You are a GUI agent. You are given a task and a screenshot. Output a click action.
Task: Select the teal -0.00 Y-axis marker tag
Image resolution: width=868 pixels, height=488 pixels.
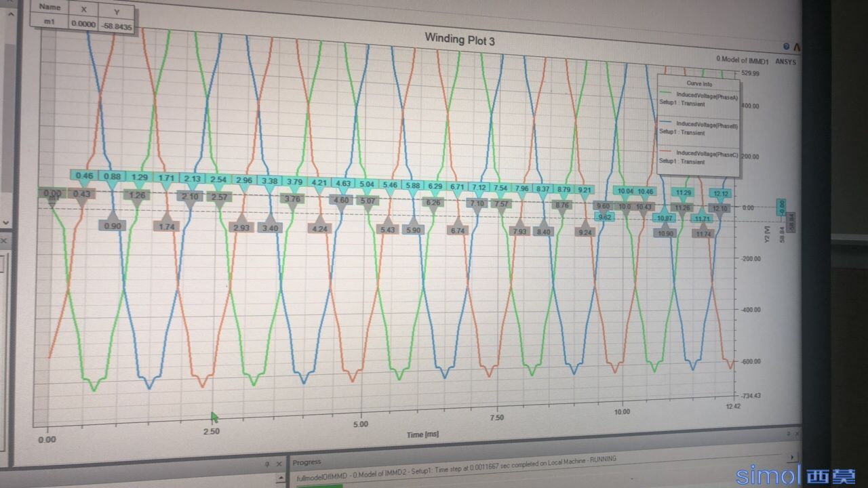[x=781, y=207]
